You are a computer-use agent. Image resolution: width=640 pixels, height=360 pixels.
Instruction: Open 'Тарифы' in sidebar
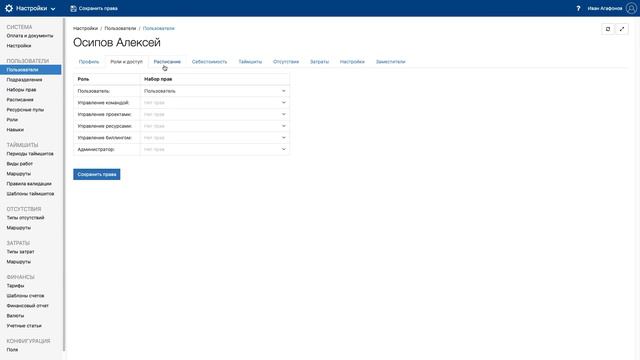(16, 286)
